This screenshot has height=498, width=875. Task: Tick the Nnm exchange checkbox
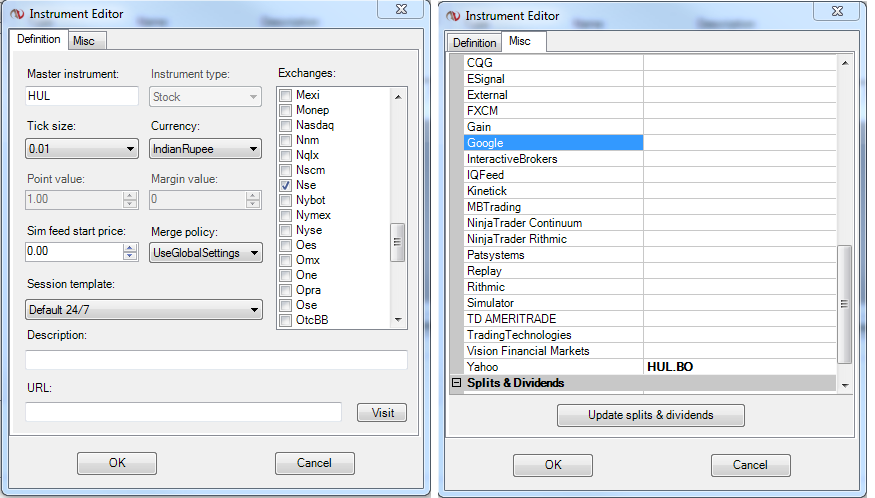point(286,140)
